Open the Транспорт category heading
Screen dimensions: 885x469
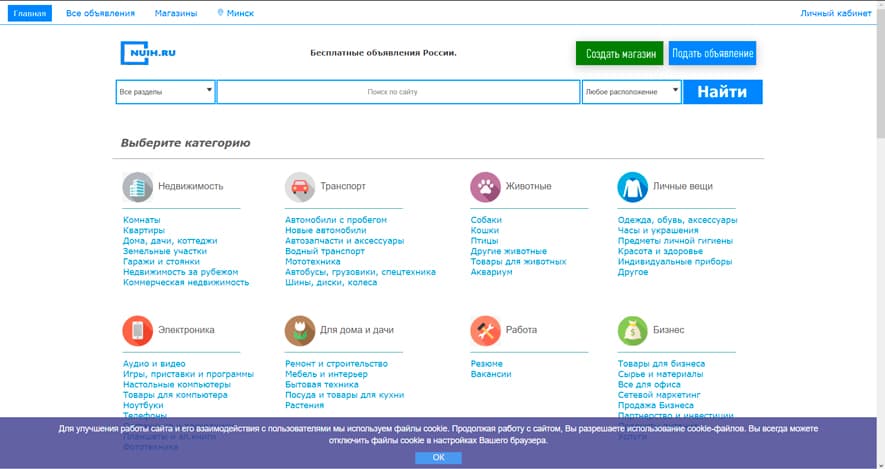point(343,186)
